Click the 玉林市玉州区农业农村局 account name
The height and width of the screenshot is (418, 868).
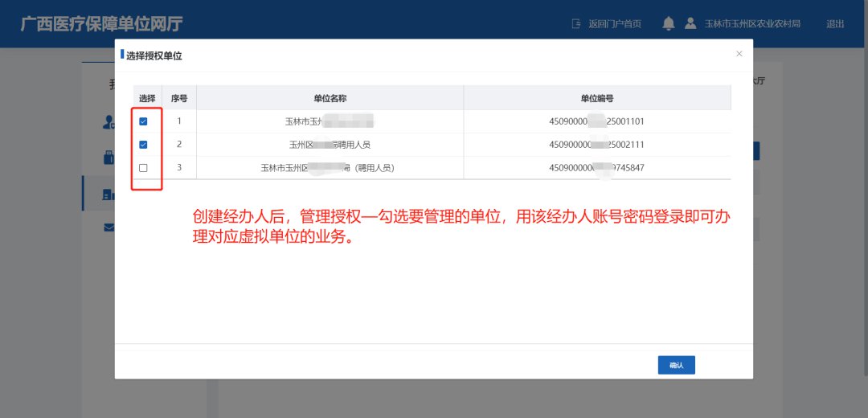pos(752,24)
